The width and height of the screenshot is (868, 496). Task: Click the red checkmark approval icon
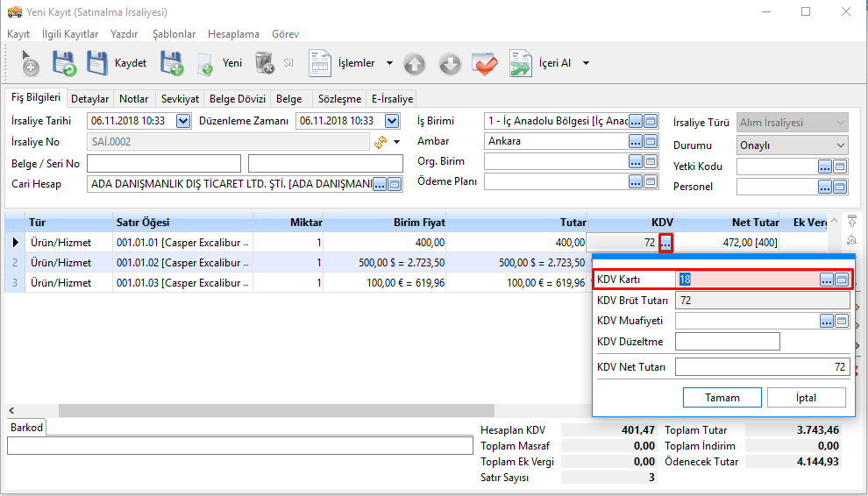click(484, 63)
